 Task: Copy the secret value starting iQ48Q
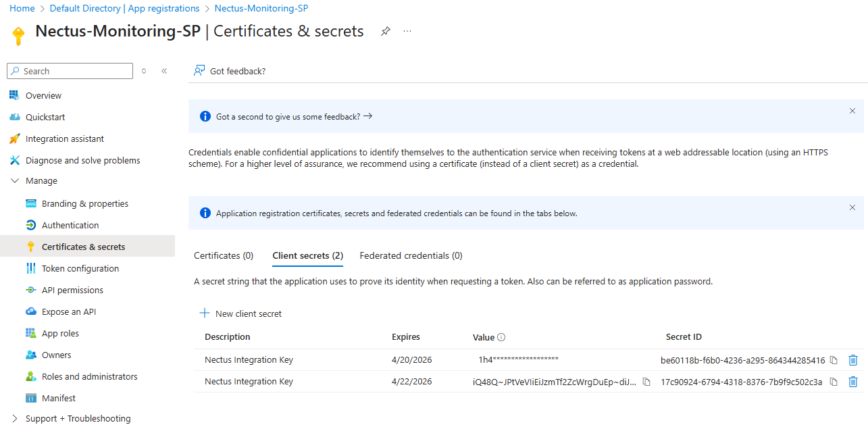646,382
